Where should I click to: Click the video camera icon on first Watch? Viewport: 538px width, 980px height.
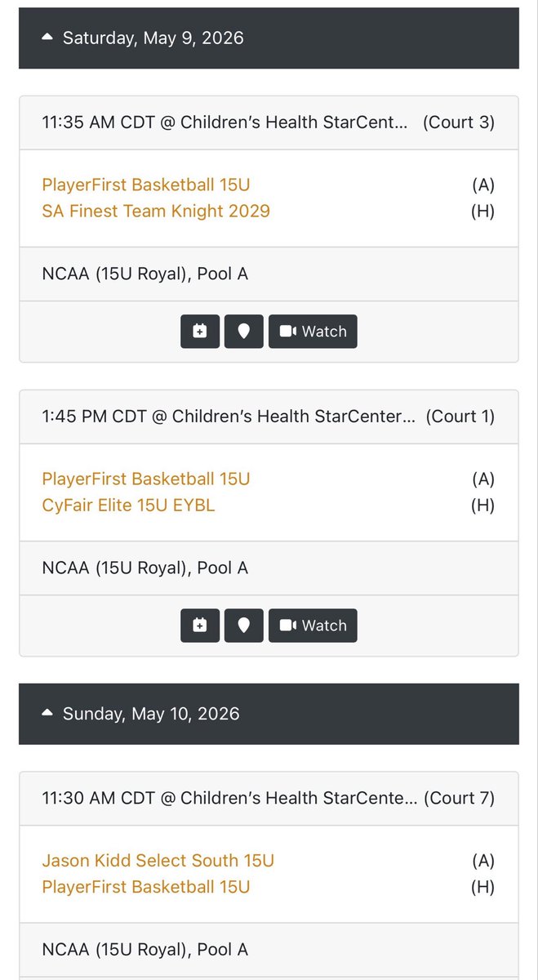point(287,332)
